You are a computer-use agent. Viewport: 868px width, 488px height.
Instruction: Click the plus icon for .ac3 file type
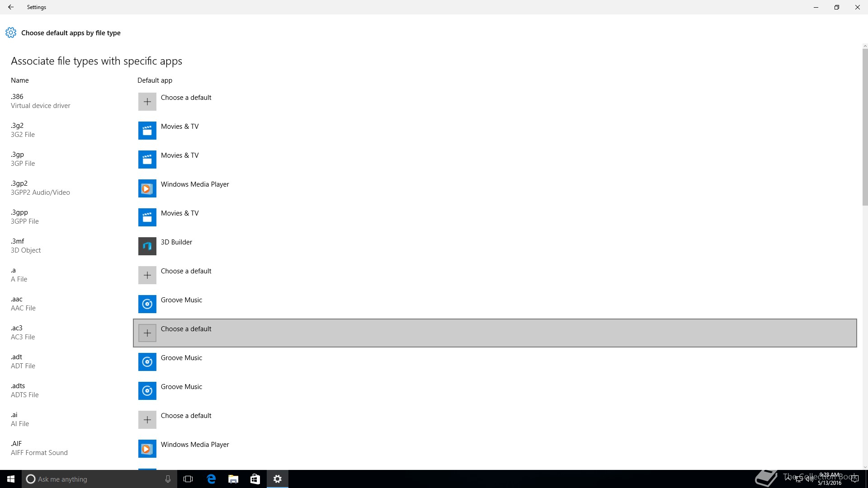[147, 333]
